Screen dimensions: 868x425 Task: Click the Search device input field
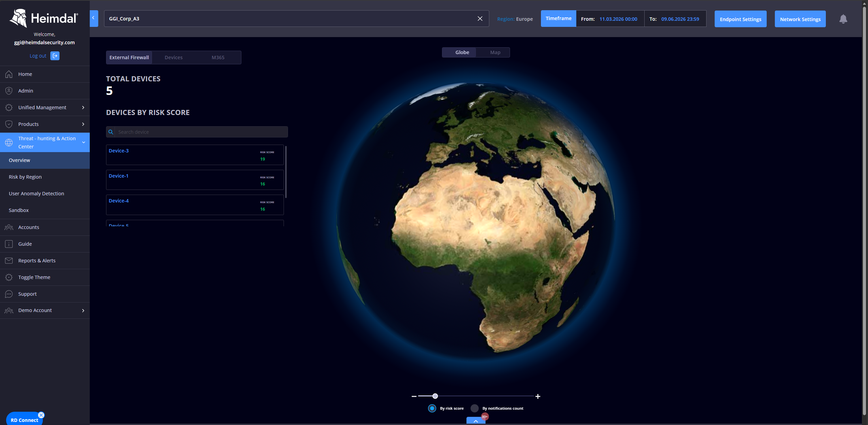[201, 132]
